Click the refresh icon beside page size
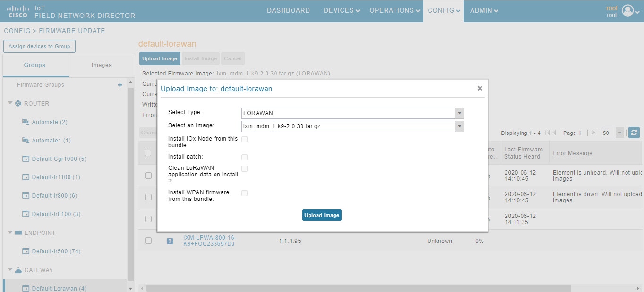644x292 pixels. (634, 133)
